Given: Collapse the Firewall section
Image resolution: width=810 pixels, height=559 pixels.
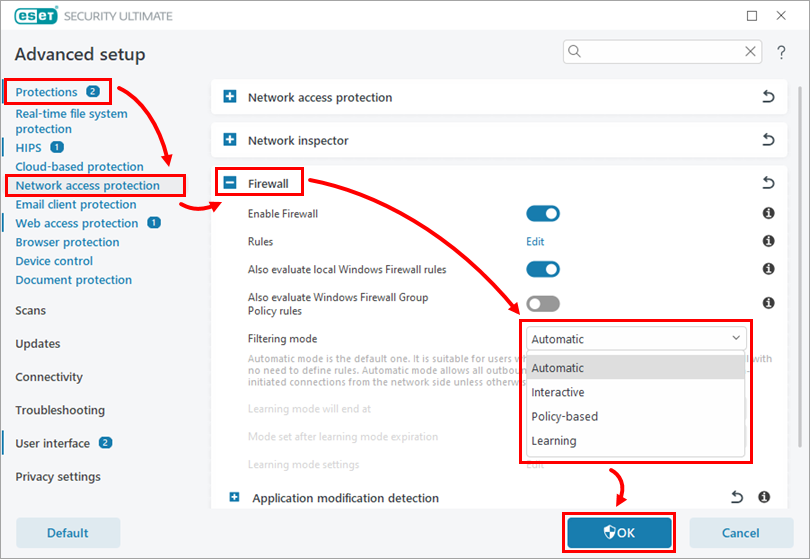Looking at the screenshot, I should click(x=230, y=184).
